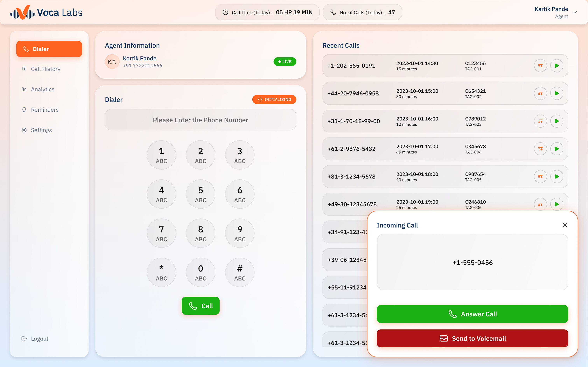Send the incoming call to voicemail
This screenshot has width=588, height=367.
tap(472, 338)
